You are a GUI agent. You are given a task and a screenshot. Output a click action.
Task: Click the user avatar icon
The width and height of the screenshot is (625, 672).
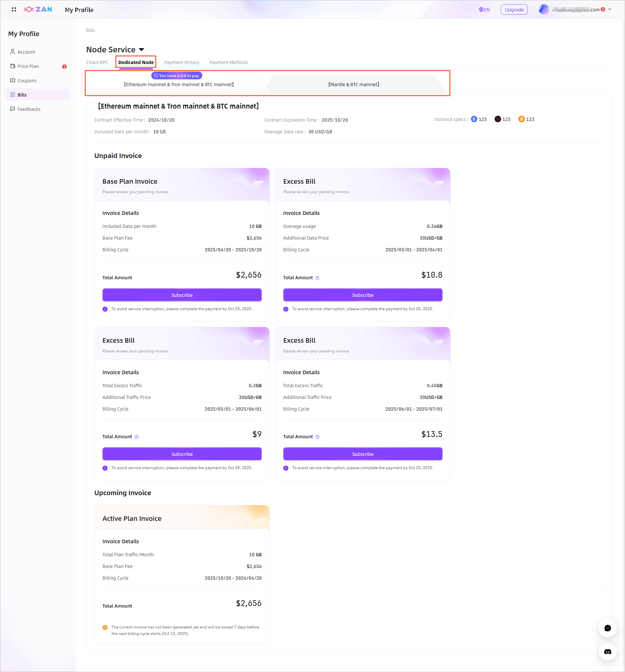click(543, 9)
